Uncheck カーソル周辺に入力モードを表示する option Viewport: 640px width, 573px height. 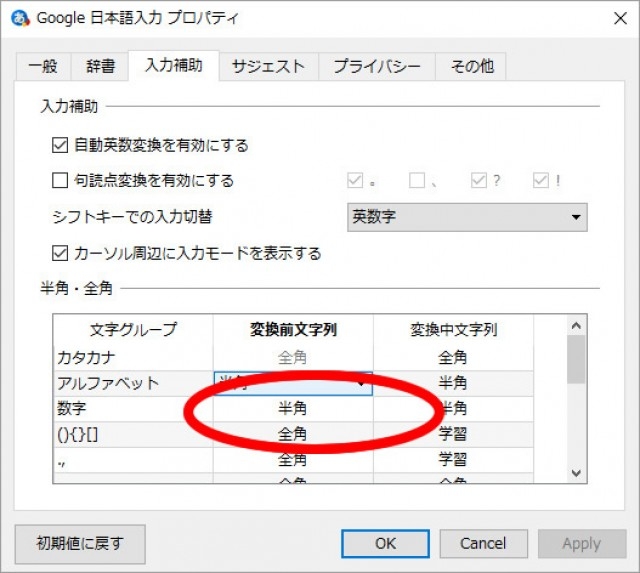click(x=59, y=253)
